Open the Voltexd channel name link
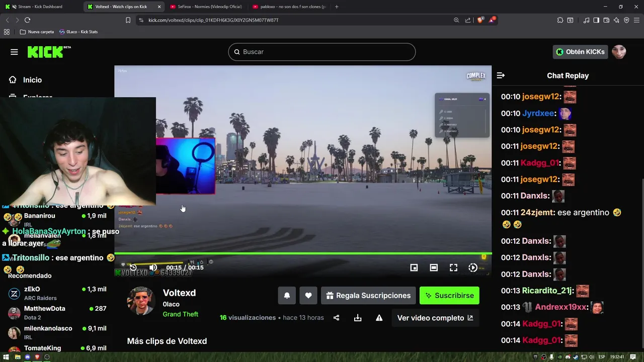This screenshot has width=644, height=362. pyautogui.click(x=179, y=293)
